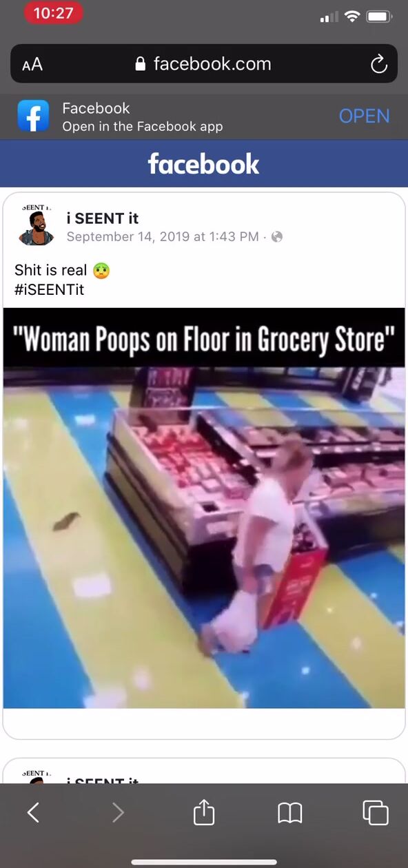408x868 pixels.
Task: Tap OPEN to launch Facebook app
Action: (364, 116)
